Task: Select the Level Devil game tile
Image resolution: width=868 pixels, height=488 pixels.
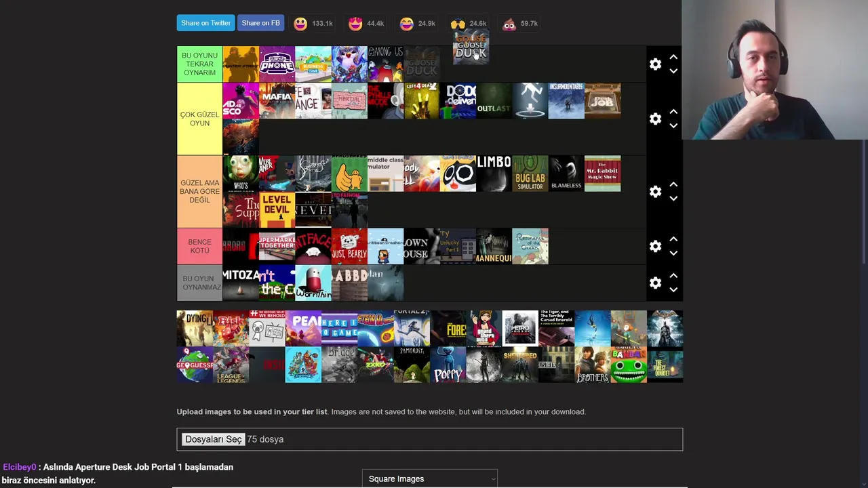Action: [x=277, y=210]
